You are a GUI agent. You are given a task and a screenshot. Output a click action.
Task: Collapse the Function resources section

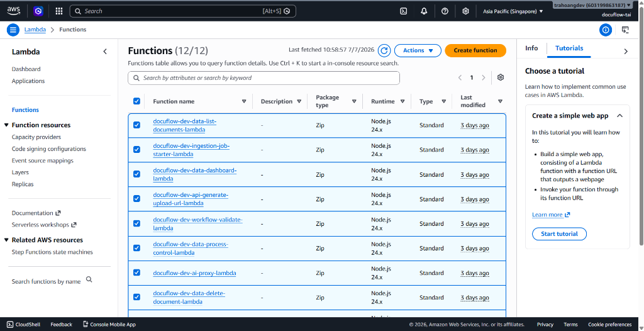coord(6,125)
